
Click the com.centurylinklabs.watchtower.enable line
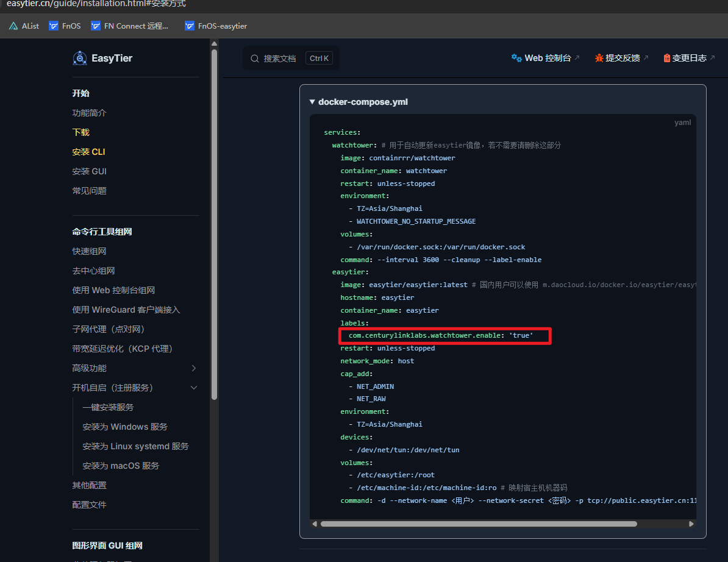pyautogui.click(x=441, y=335)
